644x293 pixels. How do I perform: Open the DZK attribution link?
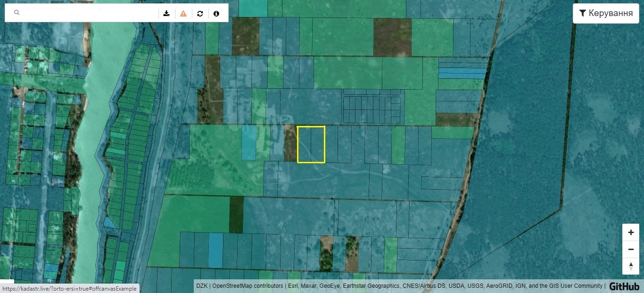[x=202, y=286]
